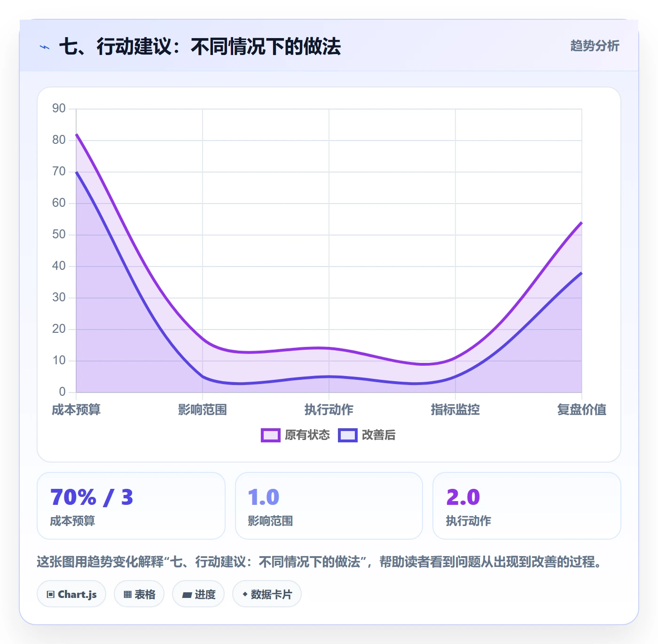Click the y-axis value 90
This screenshot has width=658, height=644.
pyautogui.click(x=59, y=109)
